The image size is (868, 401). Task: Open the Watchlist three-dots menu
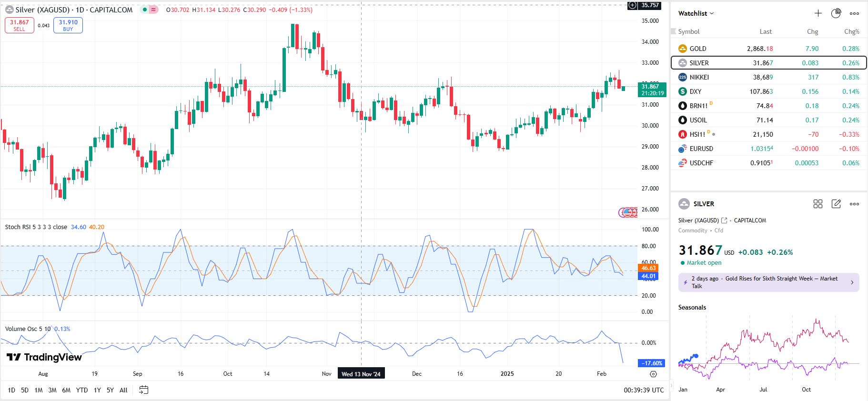pos(854,13)
